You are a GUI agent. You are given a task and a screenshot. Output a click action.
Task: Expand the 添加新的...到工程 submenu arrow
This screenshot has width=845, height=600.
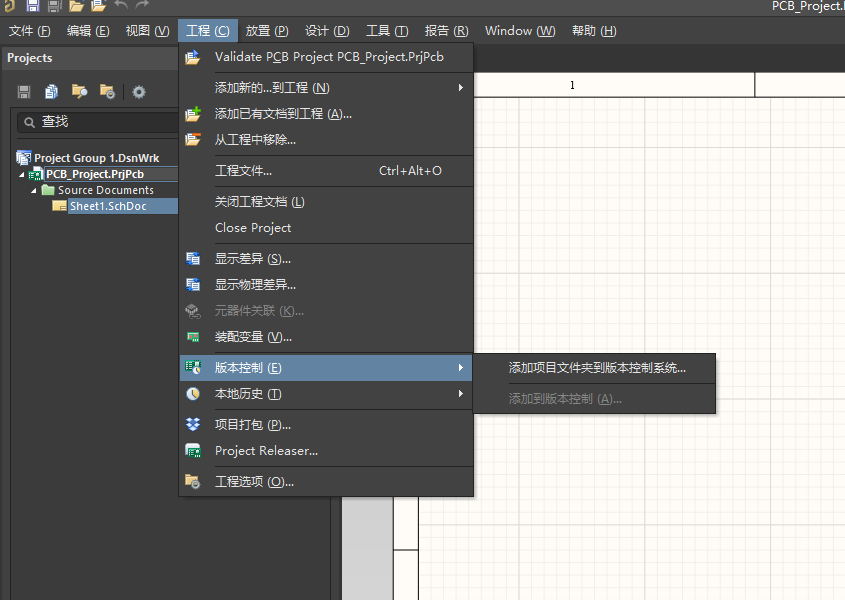(461, 87)
